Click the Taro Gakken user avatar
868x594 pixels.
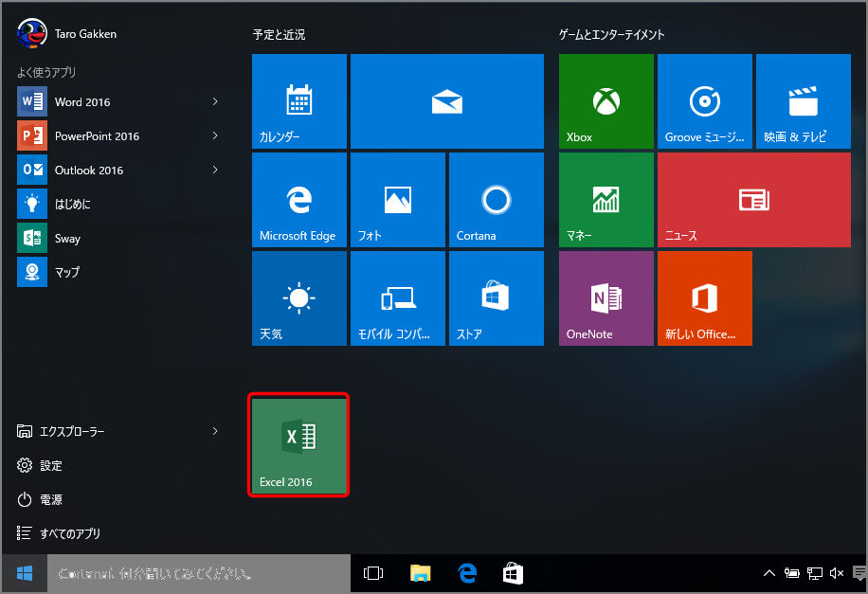(31, 33)
